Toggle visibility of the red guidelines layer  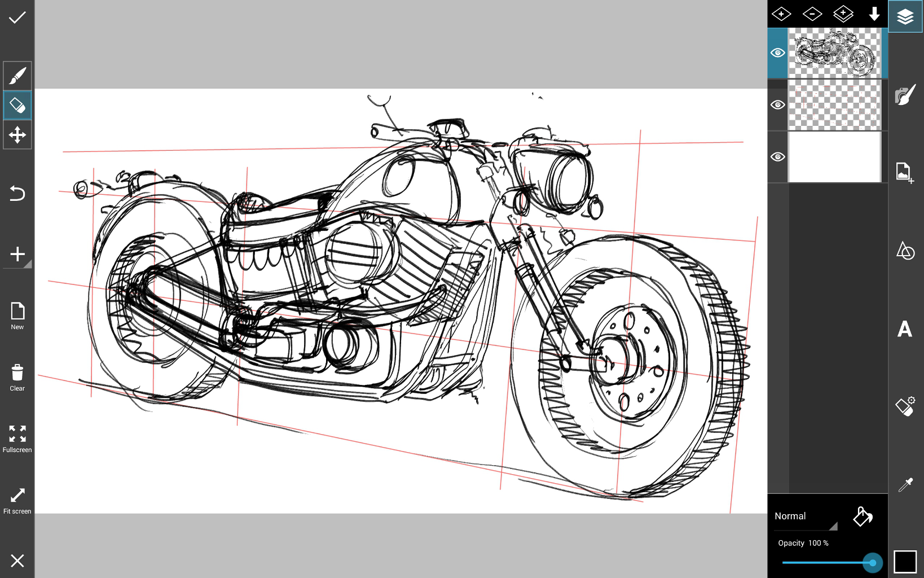(778, 104)
